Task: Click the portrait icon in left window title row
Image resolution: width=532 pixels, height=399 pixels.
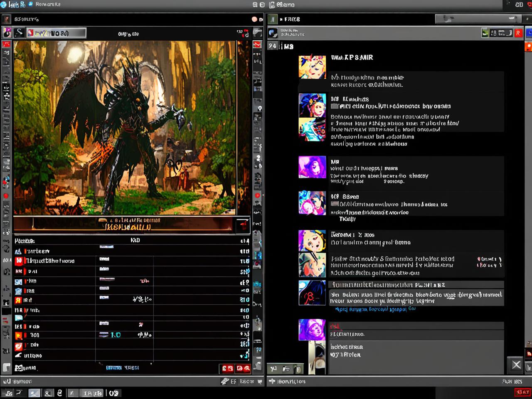Action: click(6, 19)
